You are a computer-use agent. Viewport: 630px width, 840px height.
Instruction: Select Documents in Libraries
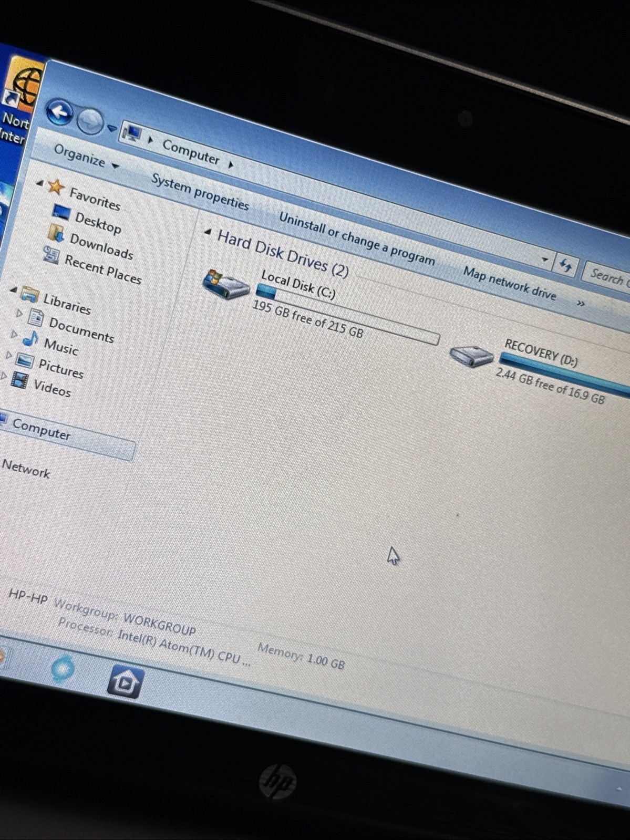coord(81,331)
